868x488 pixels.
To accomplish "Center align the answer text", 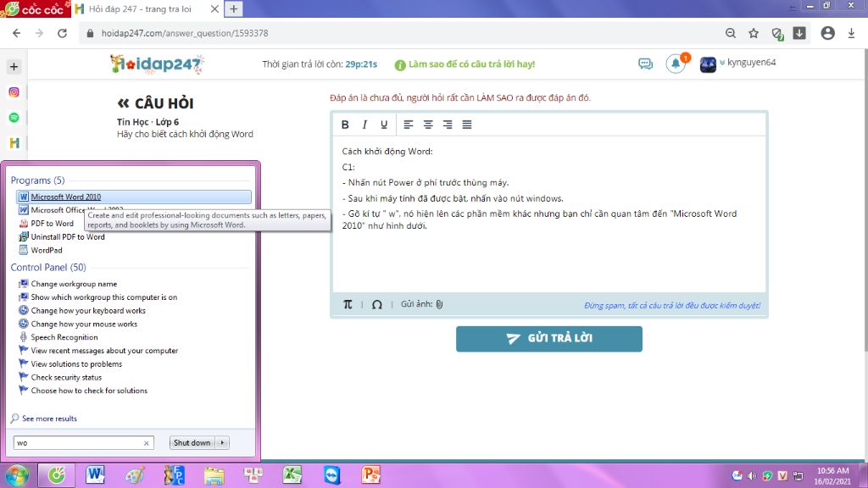I will (428, 125).
